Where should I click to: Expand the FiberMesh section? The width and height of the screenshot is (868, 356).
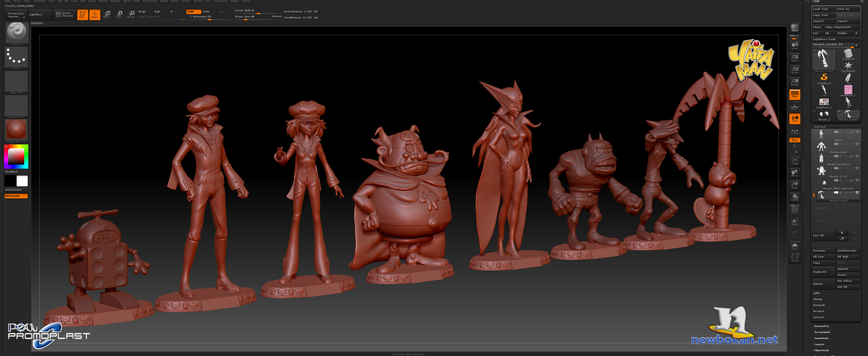(822, 350)
